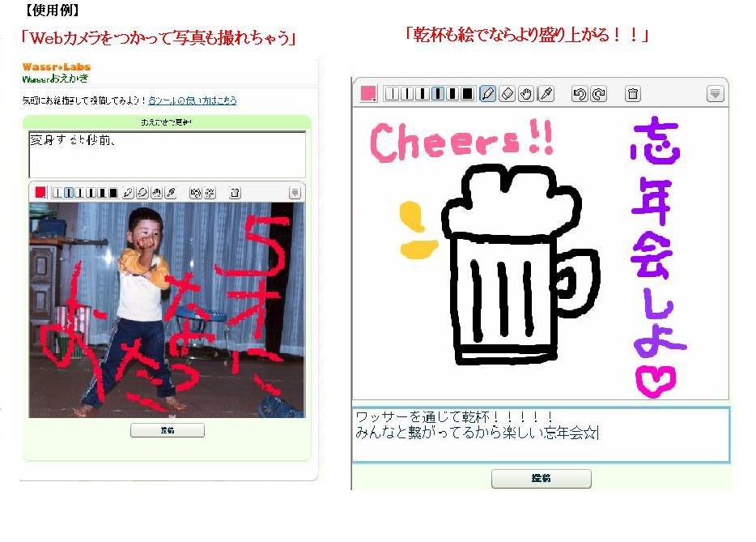Click the highlighted brush width above the boy photo
Viewport: 756px width, 542px height.
[x=69, y=193]
